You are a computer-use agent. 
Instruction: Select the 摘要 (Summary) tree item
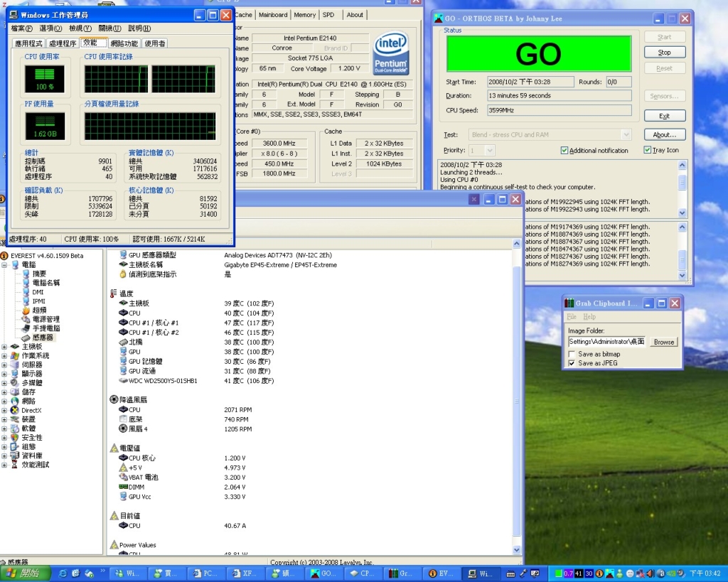[x=39, y=274]
